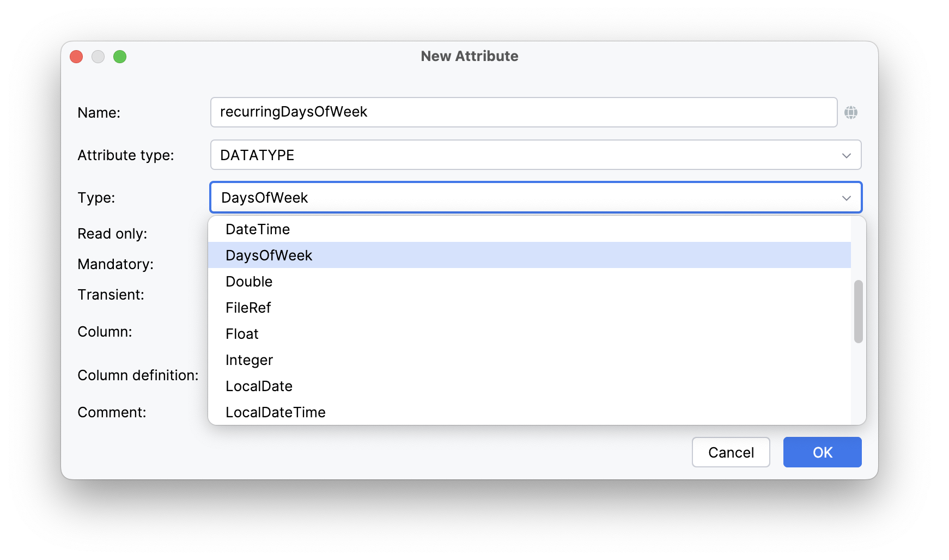This screenshot has width=949, height=560.
Task: Choose the highlighted DaysOfWeek list option
Action: (x=269, y=255)
